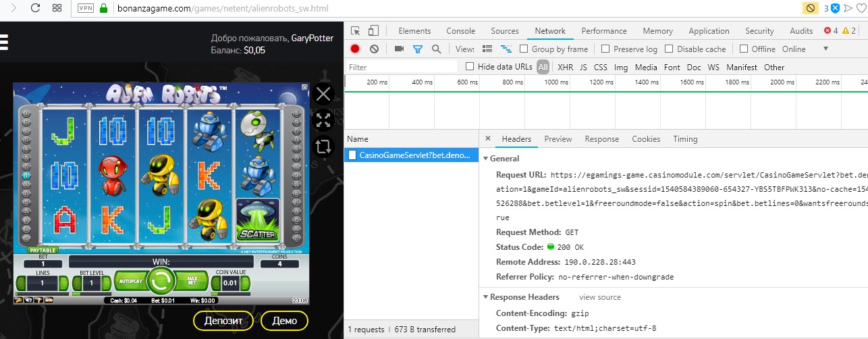Screen dimensions: 868x339
Task: Filter requests by XHR
Action: click(x=565, y=67)
